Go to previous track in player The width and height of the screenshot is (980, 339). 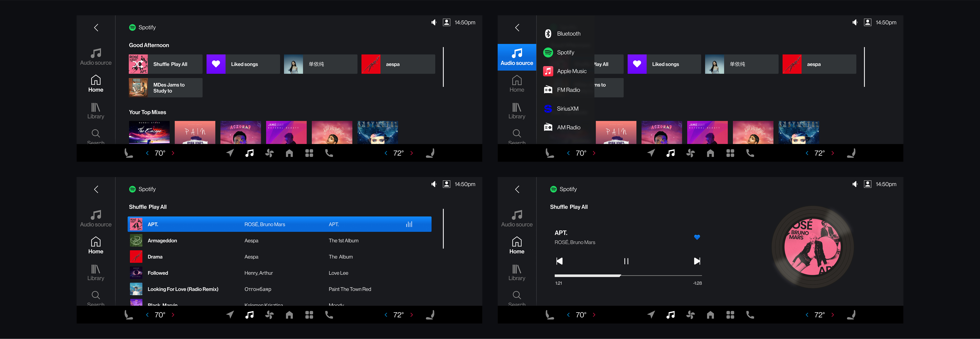559,261
